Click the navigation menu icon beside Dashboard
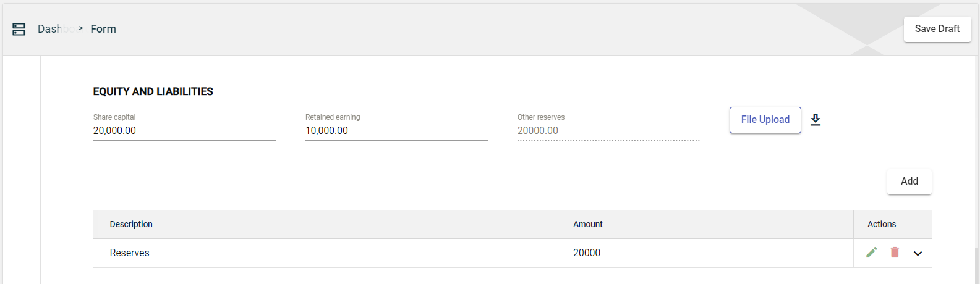980x284 pixels. click(19, 29)
